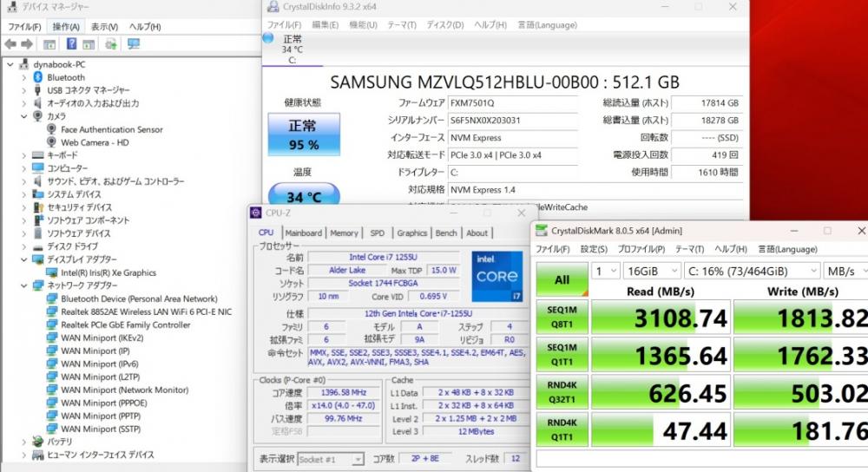The image size is (868, 472).
Task: Open the 16GiB test size dropdown
Action: pyautogui.click(x=652, y=271)
